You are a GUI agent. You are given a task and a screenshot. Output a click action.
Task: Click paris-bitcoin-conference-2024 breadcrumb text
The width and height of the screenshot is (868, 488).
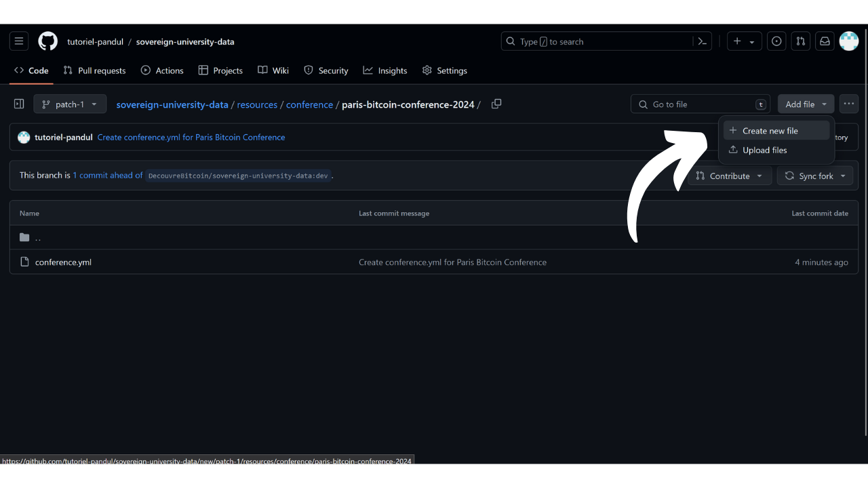coord(408,104)
